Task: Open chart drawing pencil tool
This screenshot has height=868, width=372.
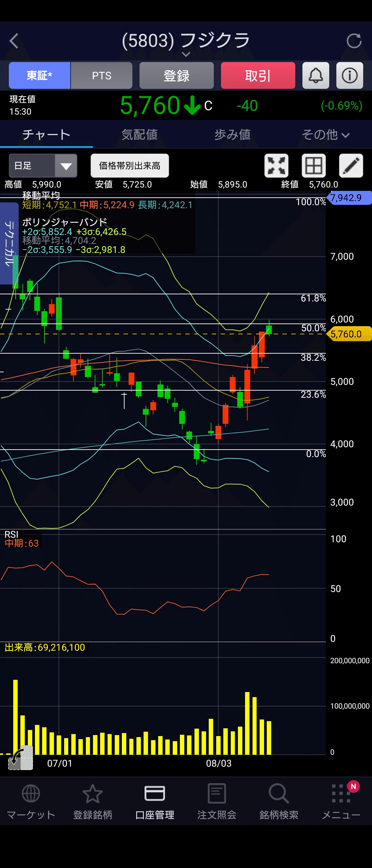Action: click(x=351, y=165)
